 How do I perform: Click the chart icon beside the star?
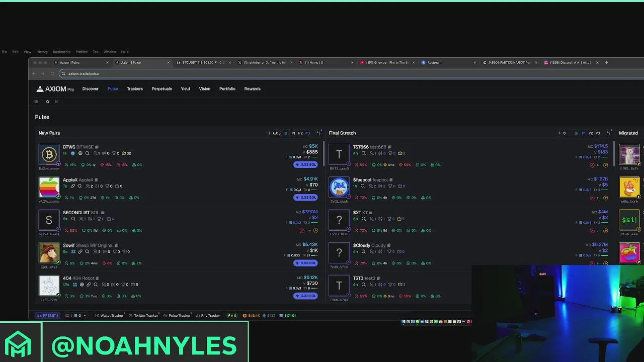point(56,102)
